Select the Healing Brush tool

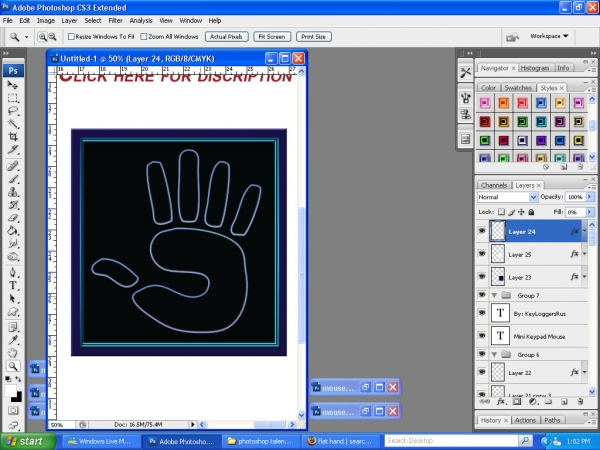[13, 166]
